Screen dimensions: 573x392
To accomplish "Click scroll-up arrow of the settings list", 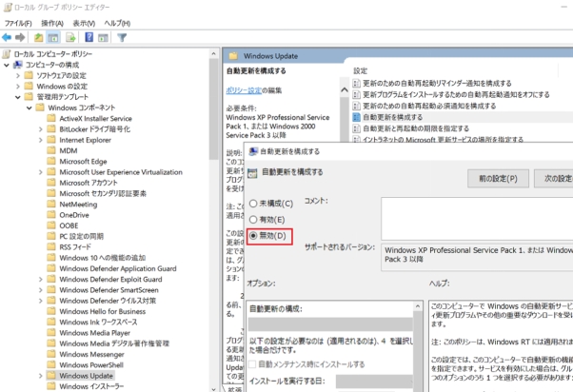I will tap(345, 89).
